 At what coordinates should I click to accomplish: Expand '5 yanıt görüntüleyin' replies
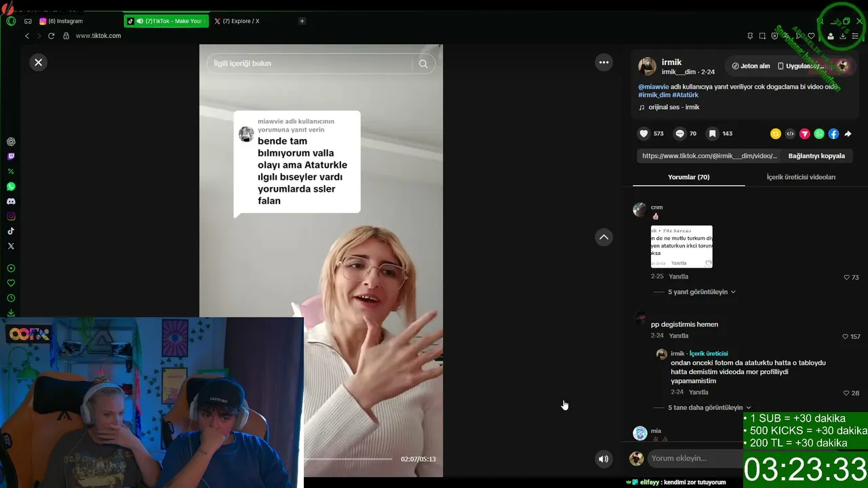[701, 292]
